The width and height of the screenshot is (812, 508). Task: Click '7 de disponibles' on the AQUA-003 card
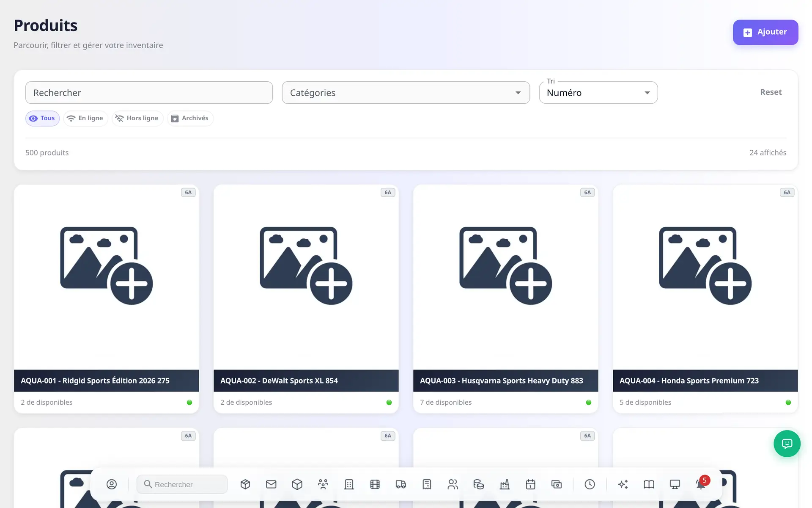pos(446,402)
